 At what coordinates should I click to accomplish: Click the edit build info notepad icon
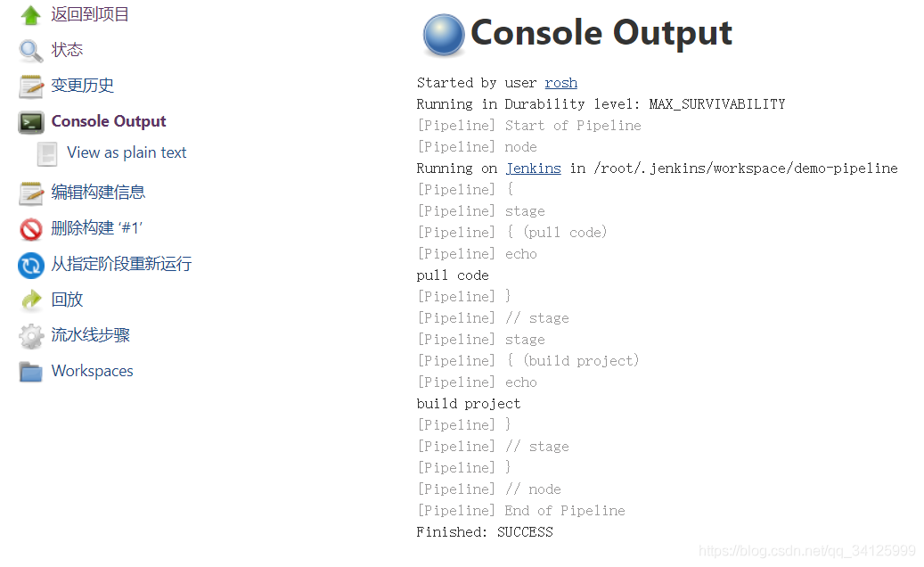pos(31,193)
